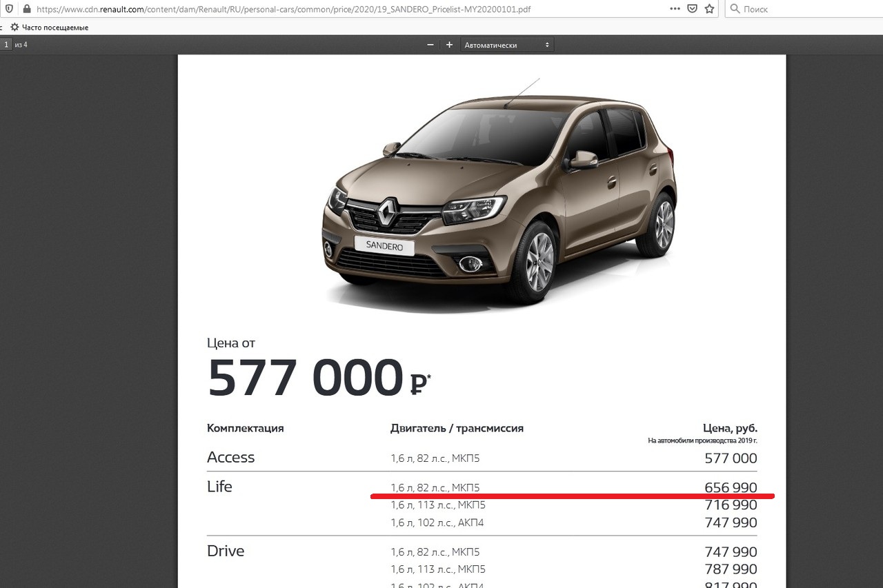Open page actions three-dot menu
Image resolution: width=883 pixels, height=588 pixels.
coord(675,9)
